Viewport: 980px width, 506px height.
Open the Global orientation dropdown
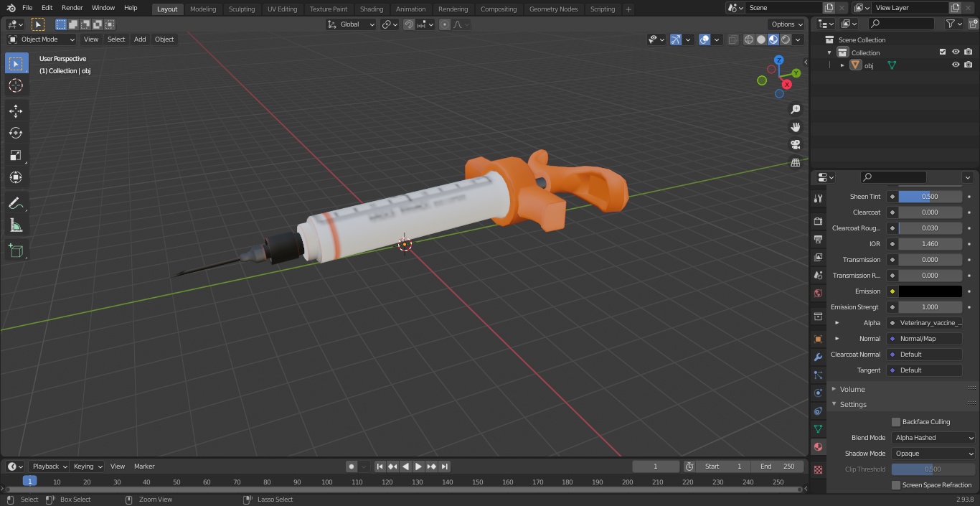[352, 24]
